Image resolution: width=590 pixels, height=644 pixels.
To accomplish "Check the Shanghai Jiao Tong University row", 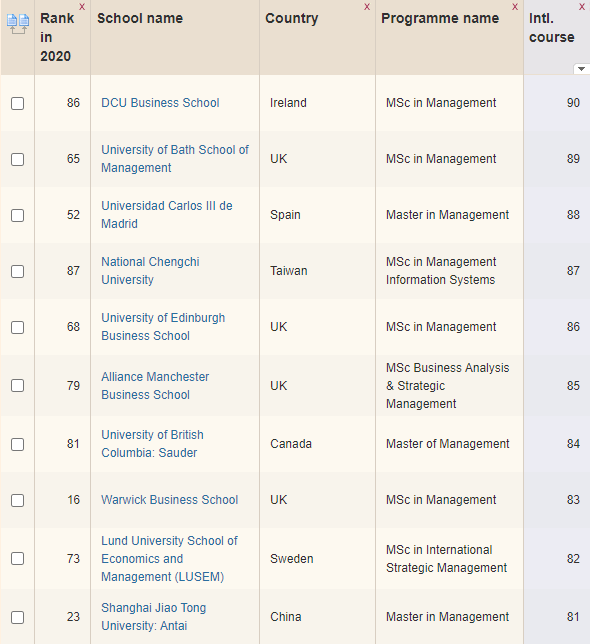I will click(17, 617).
